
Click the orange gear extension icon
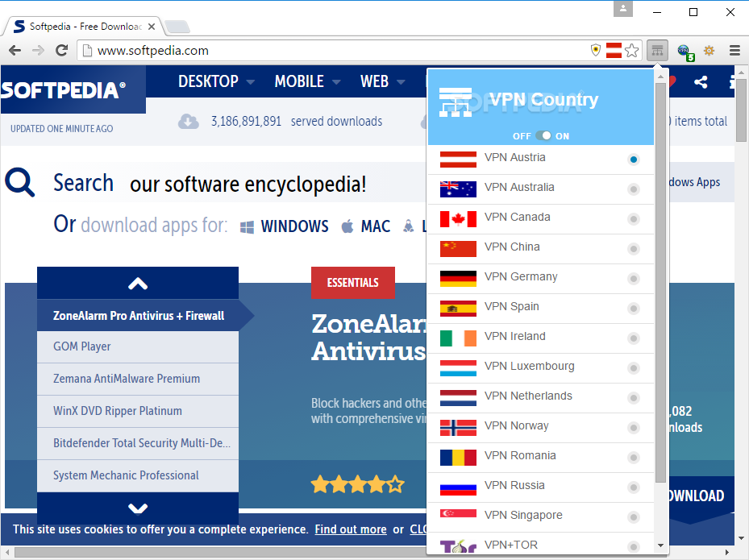[x=709, y=50]
